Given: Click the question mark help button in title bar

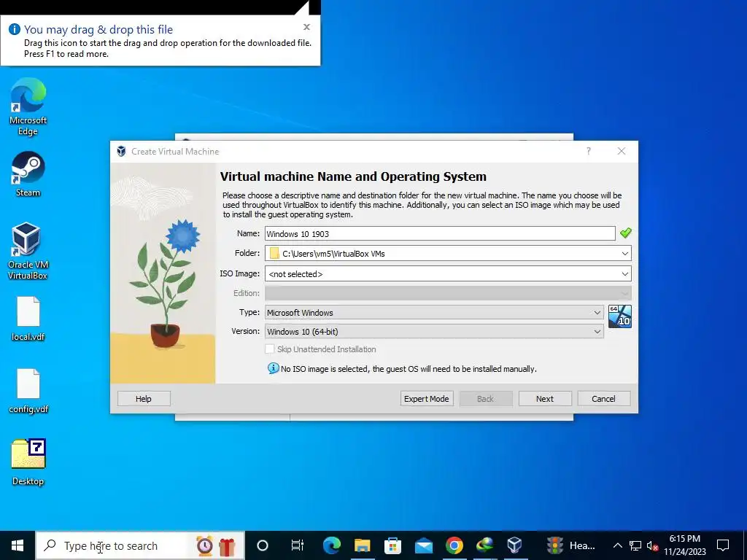Looking at the screenshot, I should click(x=589, y=151).
